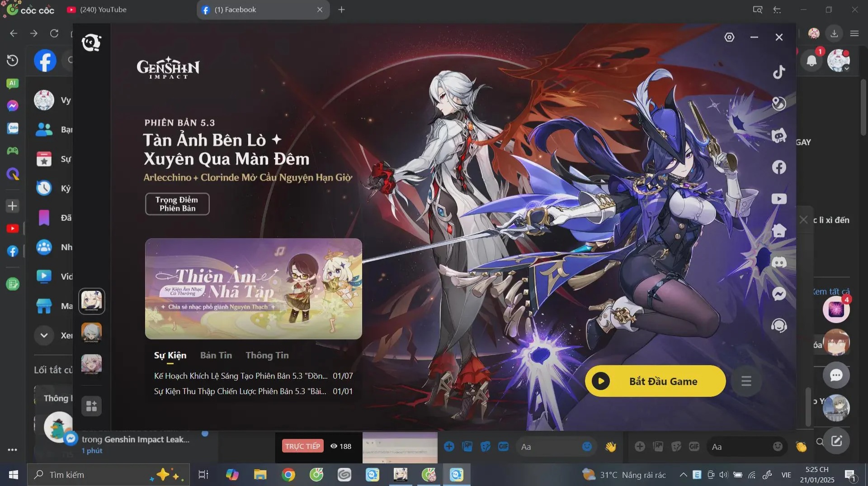The height and width of the screenshot is (486, 868).
Task: Open the Messenger icon in the launcher sidebar
Action: [779, 294]
